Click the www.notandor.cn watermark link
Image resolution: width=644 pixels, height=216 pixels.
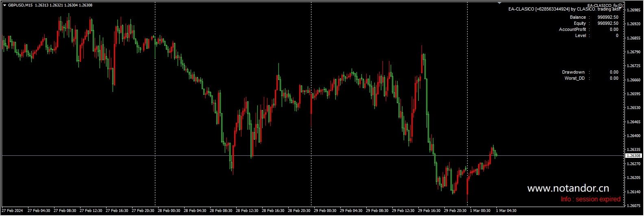pyautogui.click(x=568, y=188)
